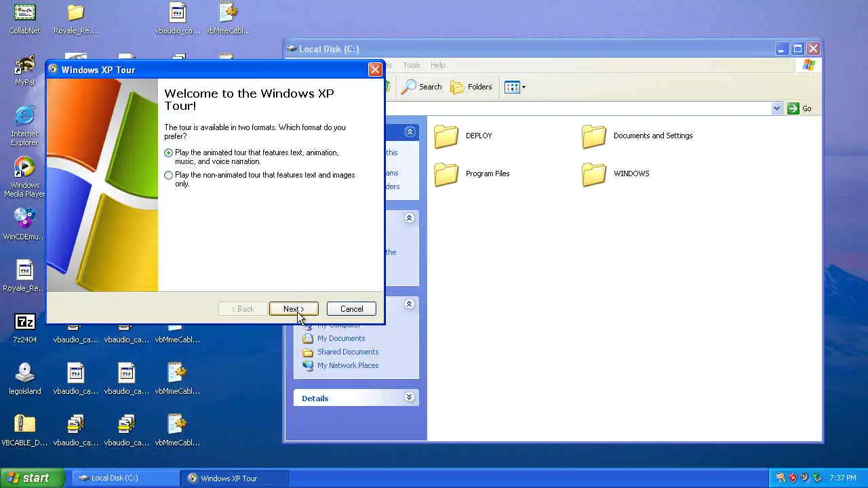Click the Windows flag logo in Explorer
868x488 pixels.
808,65
